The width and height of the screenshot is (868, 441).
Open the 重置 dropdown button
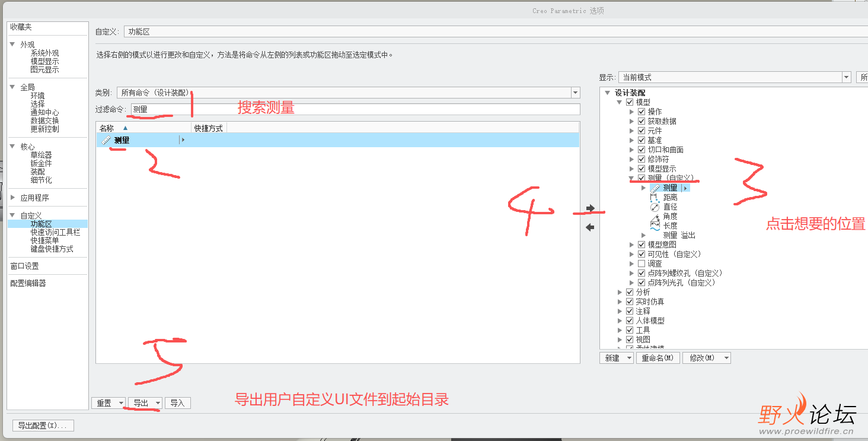tap(108, 403)
